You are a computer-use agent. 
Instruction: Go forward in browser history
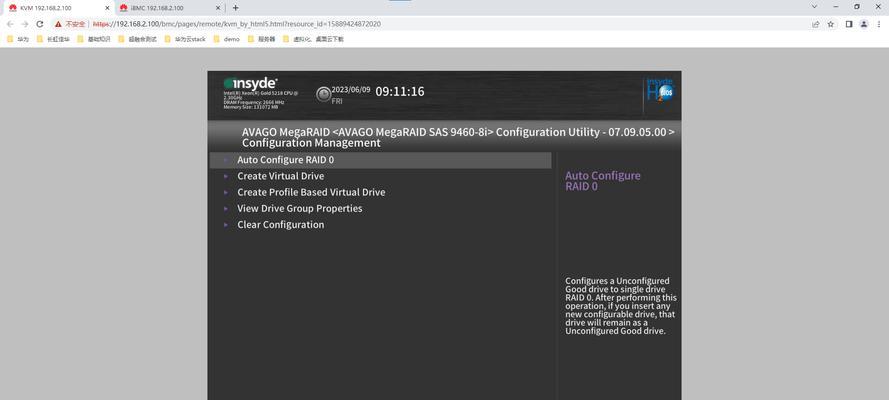[x=24, y=24]
